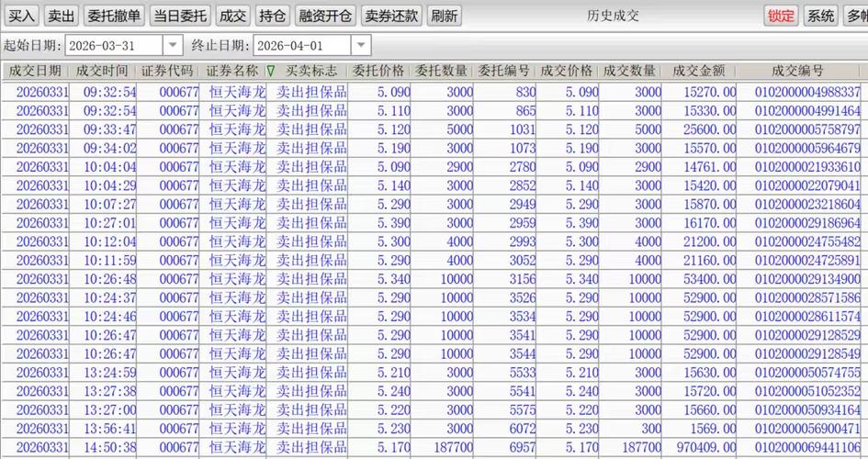This screenshot has width=868, height=459.
Task: Select trade number 0102000056900471
Action: (x=807, y=429)
